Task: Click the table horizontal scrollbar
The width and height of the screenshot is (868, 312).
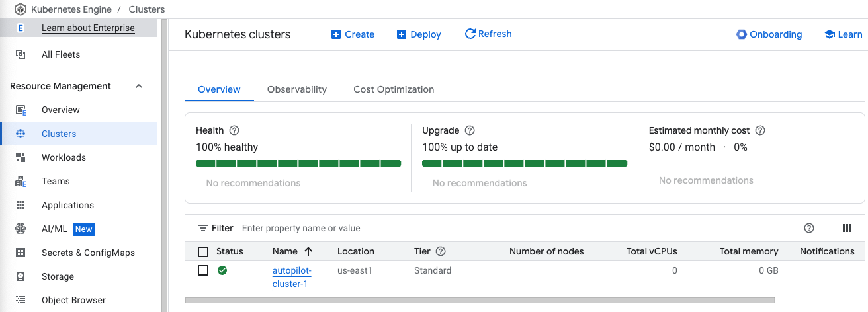Action: 480,300
